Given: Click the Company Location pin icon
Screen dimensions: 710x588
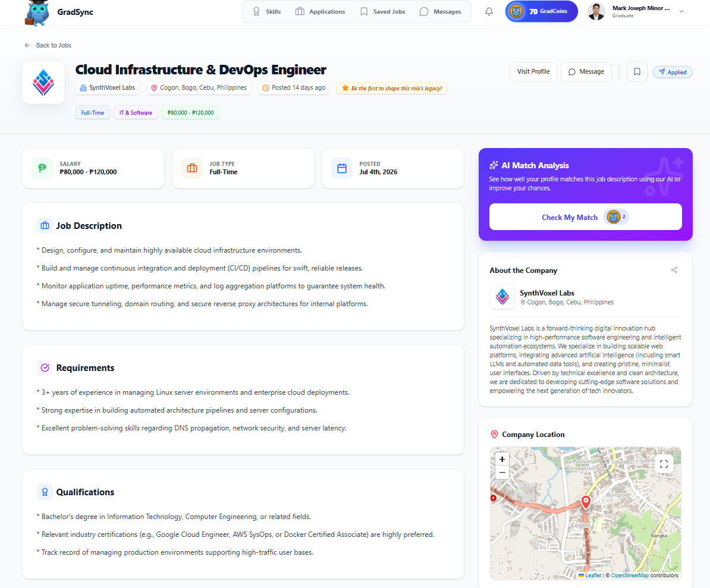Looking at the screenshot, I should [x=494, y=435].
